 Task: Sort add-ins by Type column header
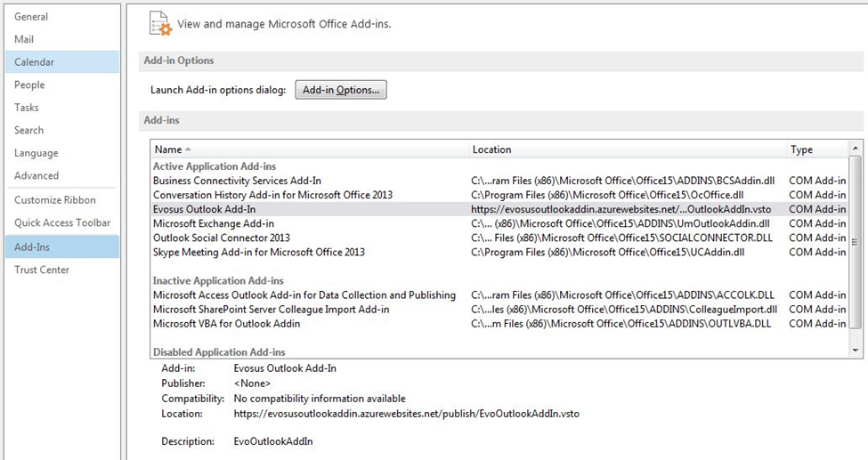pos(817,149)
